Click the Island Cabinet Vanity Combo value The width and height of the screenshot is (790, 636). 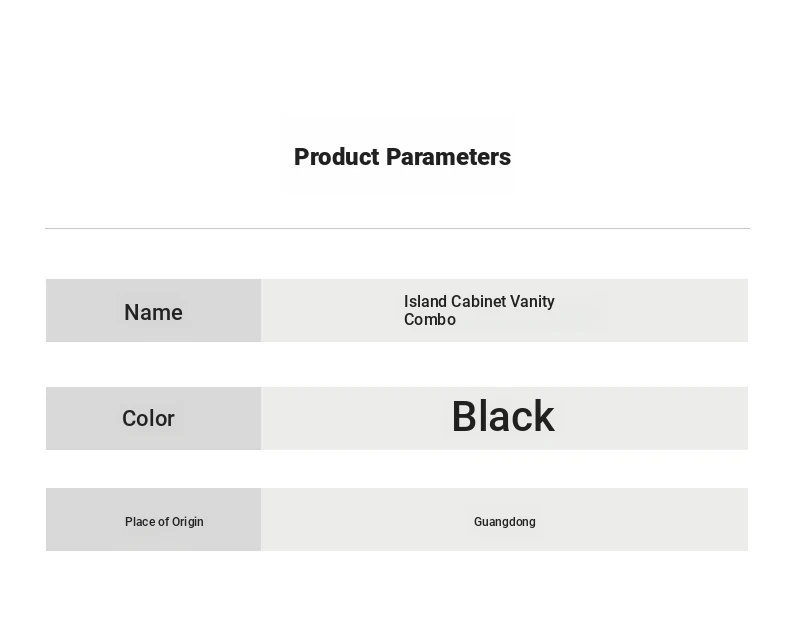(x=479, y=310)
